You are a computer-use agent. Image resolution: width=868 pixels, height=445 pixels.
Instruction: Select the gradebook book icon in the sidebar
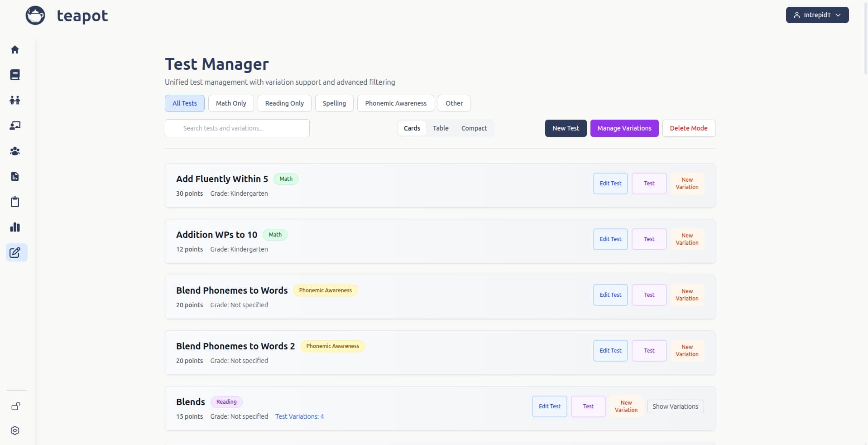pos(15,75)
